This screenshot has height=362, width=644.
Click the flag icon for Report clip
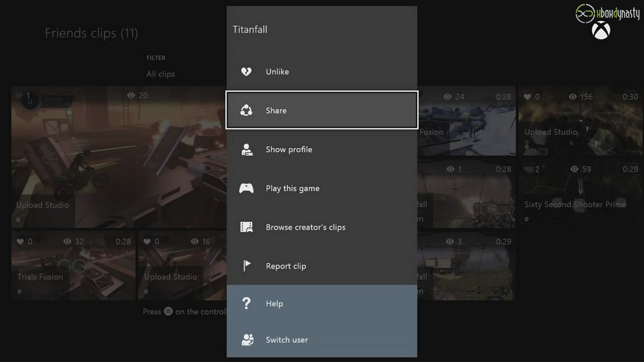247,266
